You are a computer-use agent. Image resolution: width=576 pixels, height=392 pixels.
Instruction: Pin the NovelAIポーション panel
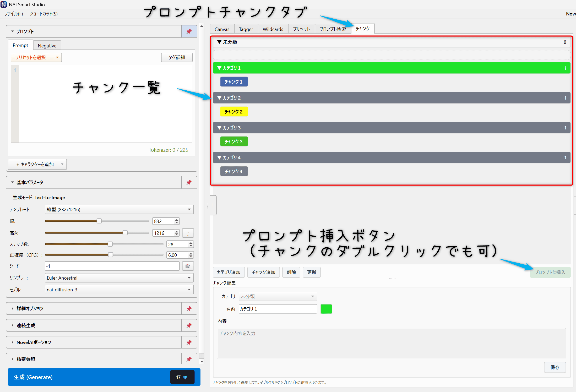(x=189, y=342)
